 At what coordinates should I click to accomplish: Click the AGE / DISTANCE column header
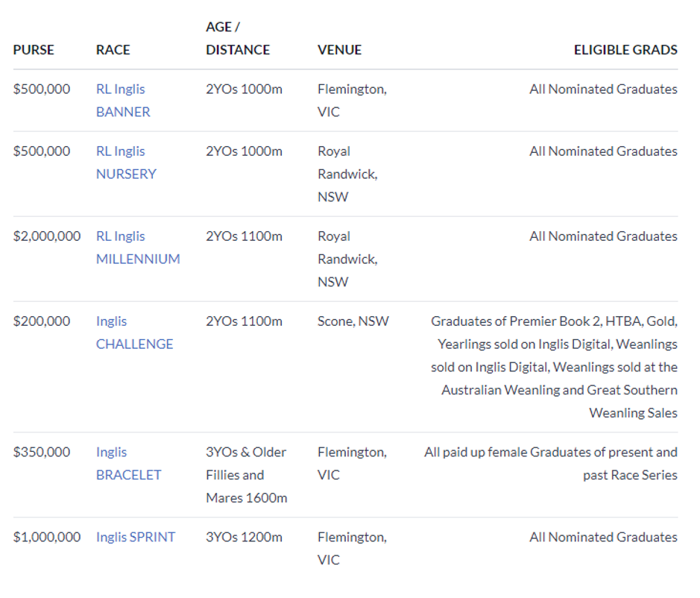click(x=238, y=39)
